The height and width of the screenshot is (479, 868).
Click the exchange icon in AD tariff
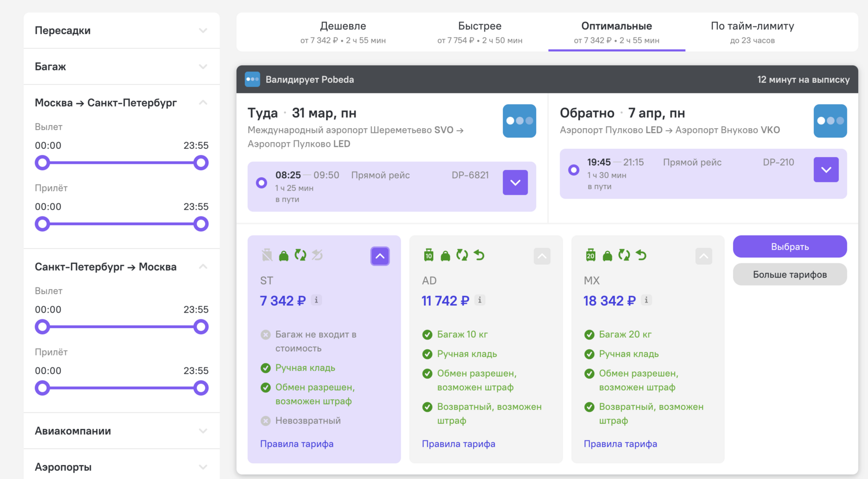[462, 255]
